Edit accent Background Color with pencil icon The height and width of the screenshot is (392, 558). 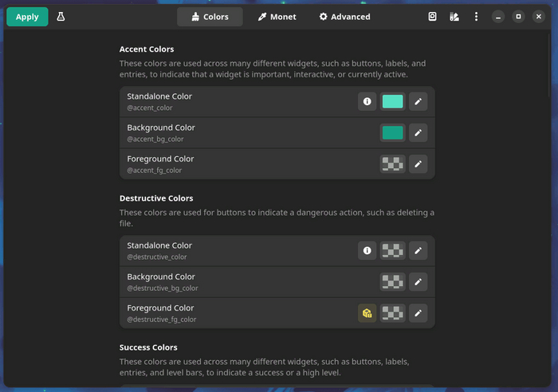[418, 132]
